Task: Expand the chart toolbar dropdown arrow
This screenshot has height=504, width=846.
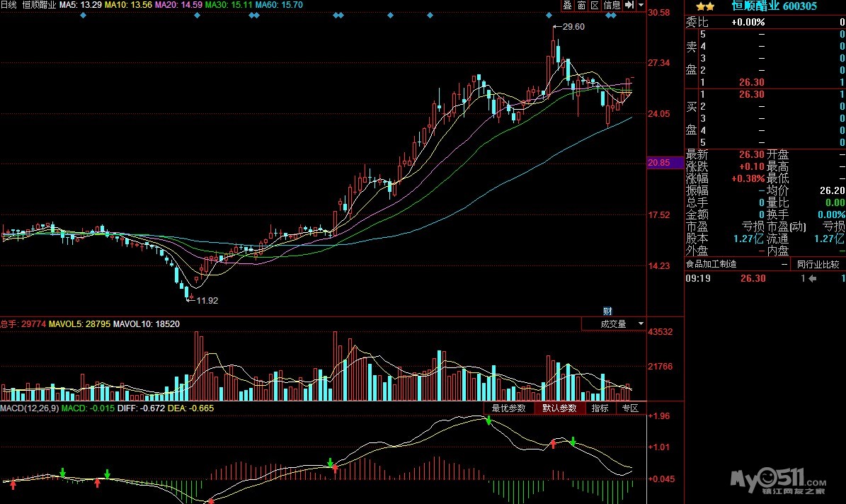Action: point(641,5)
